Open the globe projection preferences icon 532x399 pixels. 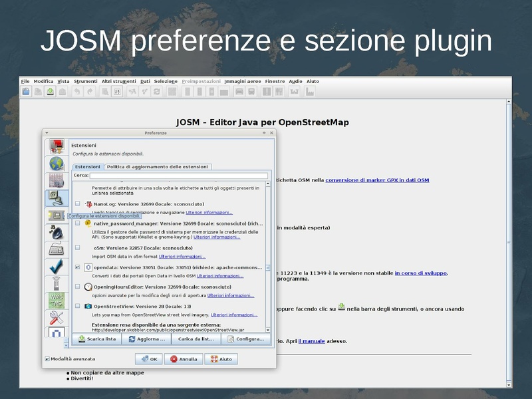point(57,164)
